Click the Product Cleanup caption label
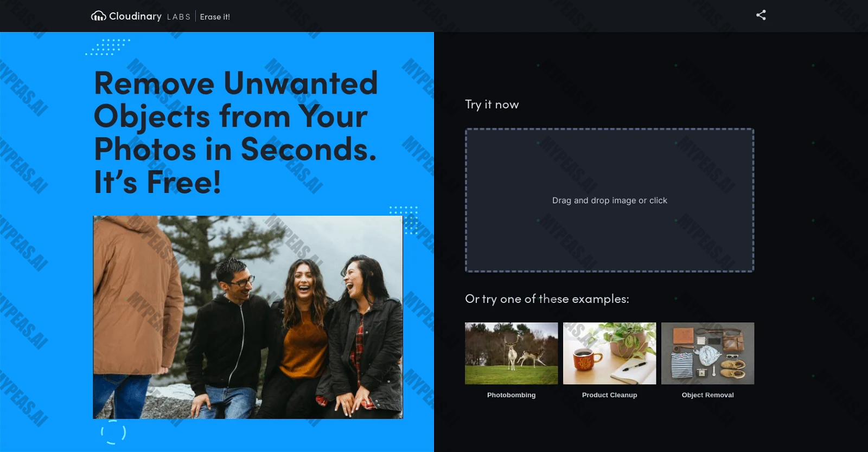868x452 pixels. [x=609, y=395]
